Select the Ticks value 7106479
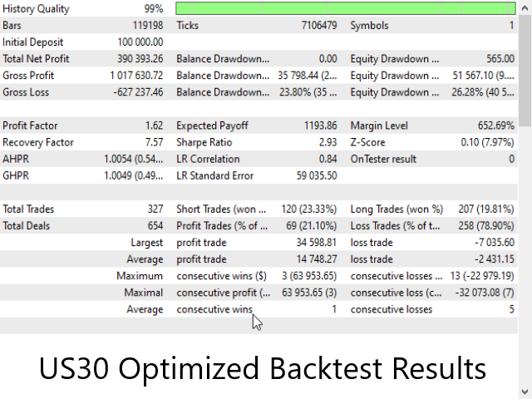 319,26
